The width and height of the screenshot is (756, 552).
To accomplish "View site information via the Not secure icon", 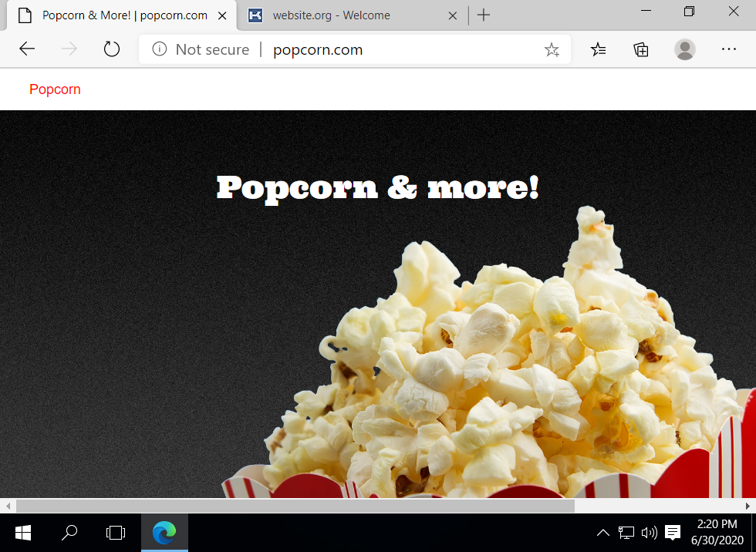I will (x=159, y=49).
